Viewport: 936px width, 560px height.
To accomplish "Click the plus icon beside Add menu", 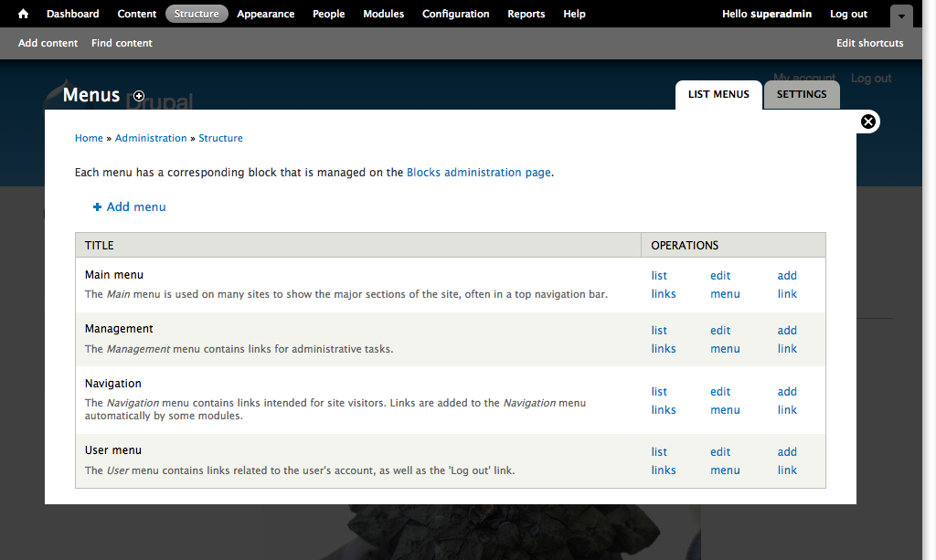I will tap(98, 207).
